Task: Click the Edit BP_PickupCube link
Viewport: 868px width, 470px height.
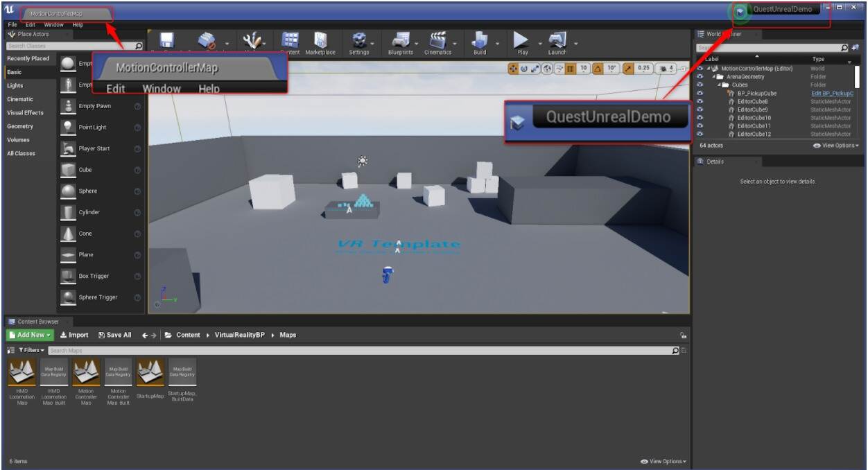Action: [x=832, y=93]
